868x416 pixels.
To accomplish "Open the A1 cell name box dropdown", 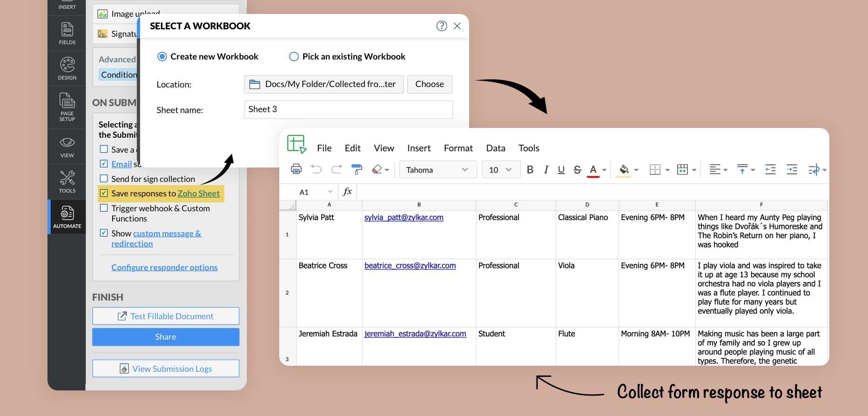I will point(330,192).
